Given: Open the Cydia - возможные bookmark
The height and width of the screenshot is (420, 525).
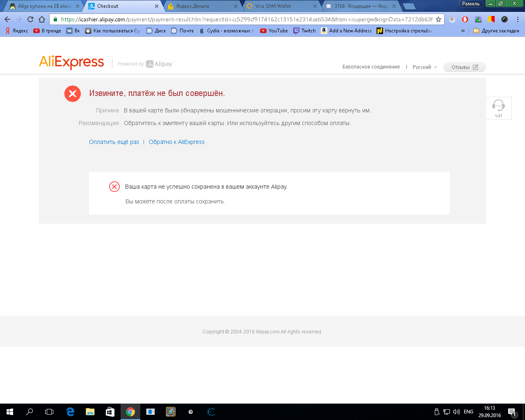Looking at the screenshot, I should tap(227, 31).
